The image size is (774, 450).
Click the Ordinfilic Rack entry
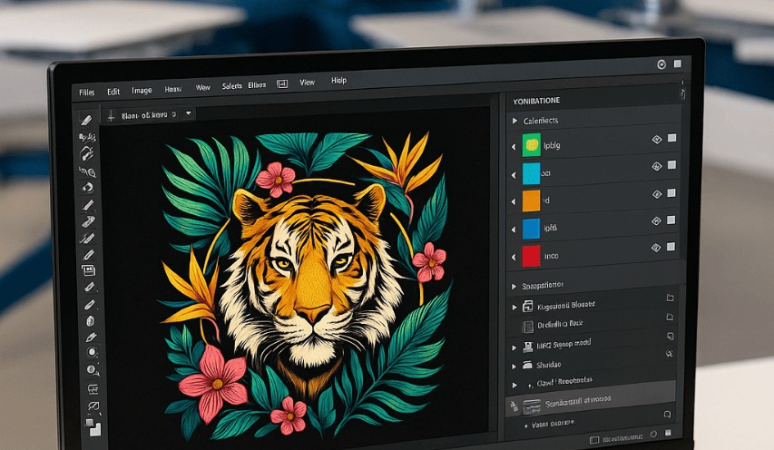pos(560,325)
